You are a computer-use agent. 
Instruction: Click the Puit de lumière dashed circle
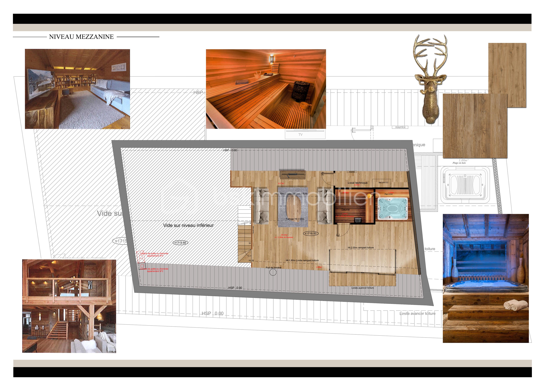[x=273, y=272]
